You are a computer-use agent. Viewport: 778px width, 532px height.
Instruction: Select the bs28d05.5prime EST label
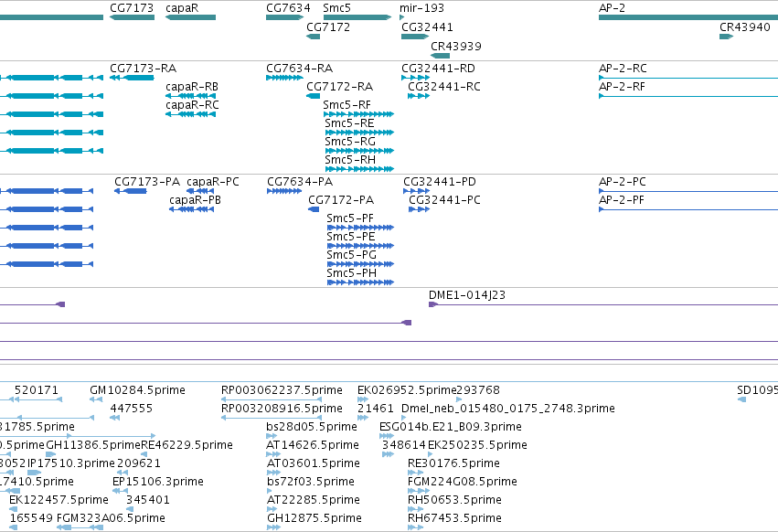(x=312, y=427)
